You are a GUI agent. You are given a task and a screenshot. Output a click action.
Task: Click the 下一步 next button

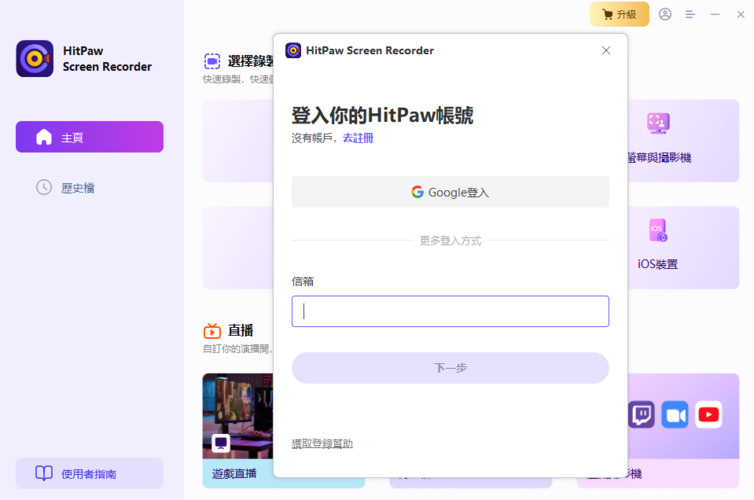click(x=450, y=368)
